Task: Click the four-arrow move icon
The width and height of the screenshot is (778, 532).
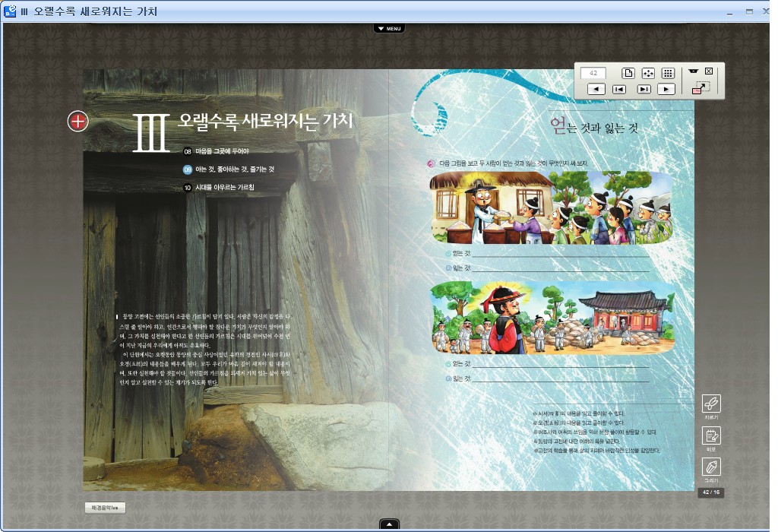Action: [x=648, y=74]
